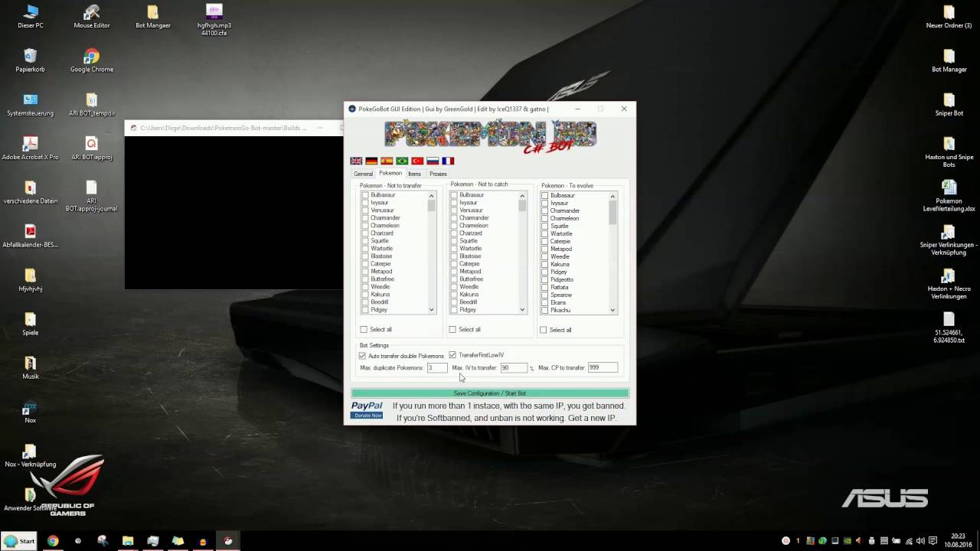Click the Chrome icon in the taskbar
The image size is (980, 551).
(x=53, y=541)
